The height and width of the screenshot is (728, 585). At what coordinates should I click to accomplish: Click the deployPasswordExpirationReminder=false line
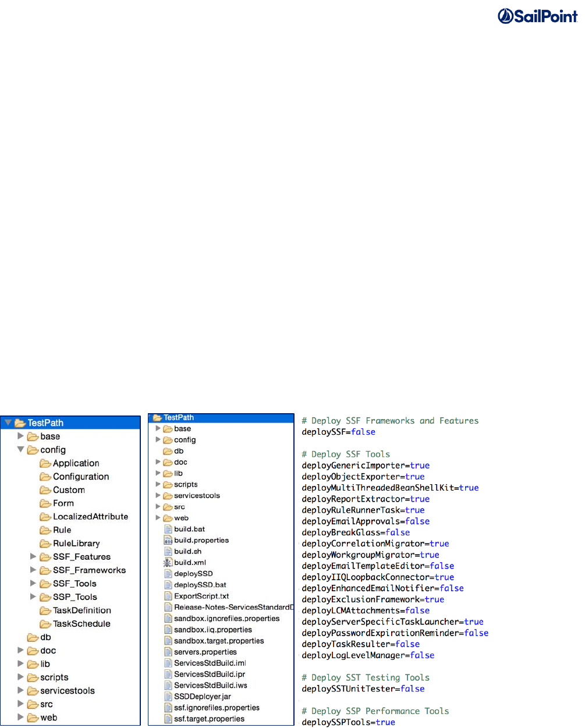click(395, 633)
